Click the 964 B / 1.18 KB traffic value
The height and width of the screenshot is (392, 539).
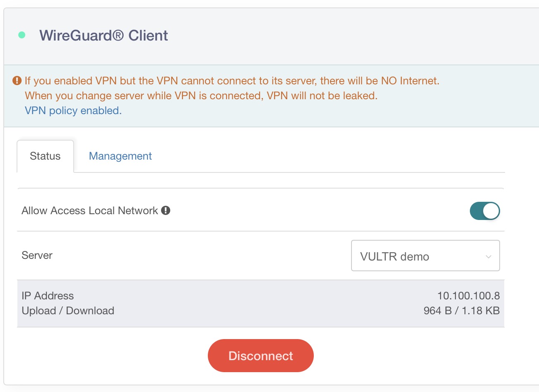(461, 311)
